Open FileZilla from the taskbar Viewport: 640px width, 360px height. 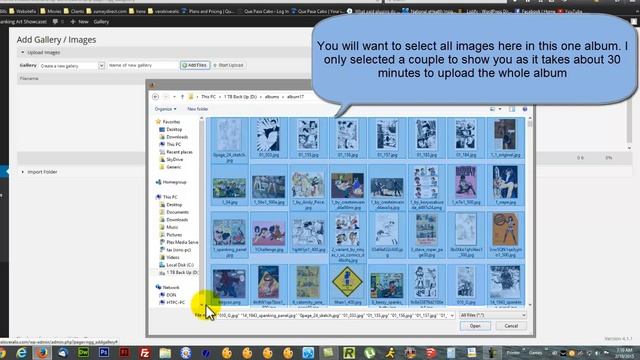click(x=144, y=353)
